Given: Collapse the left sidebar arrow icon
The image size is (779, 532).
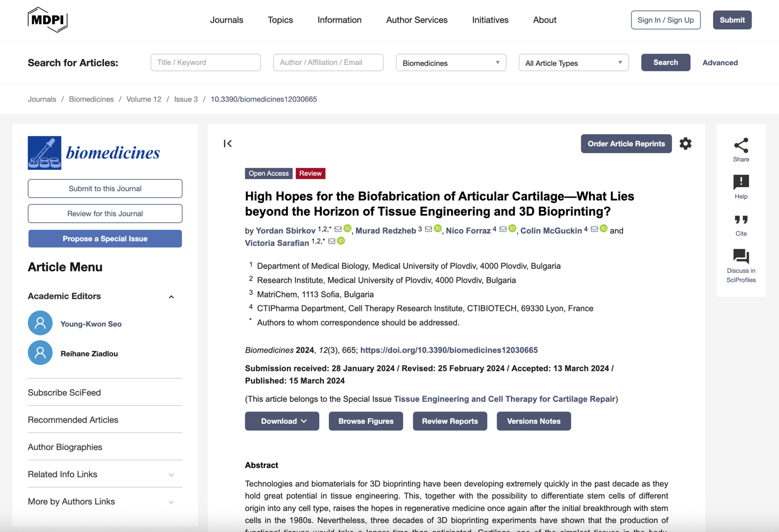Looking at the screenshot, I should [x=228, y=143].
